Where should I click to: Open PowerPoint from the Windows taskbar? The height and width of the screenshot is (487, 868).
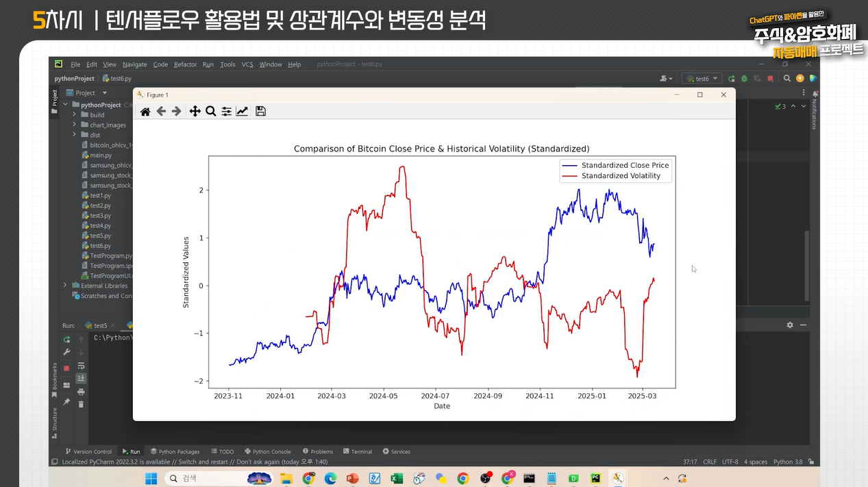(x=352, y=478)
